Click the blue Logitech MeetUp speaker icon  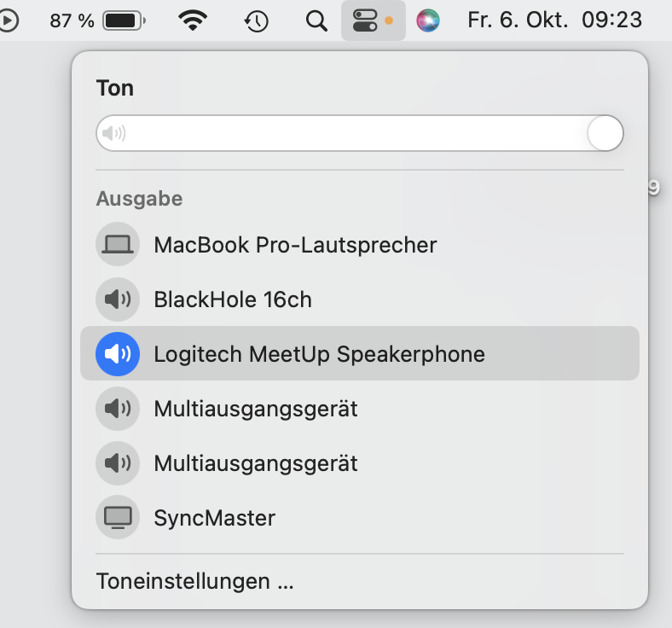tap(118, 353)
